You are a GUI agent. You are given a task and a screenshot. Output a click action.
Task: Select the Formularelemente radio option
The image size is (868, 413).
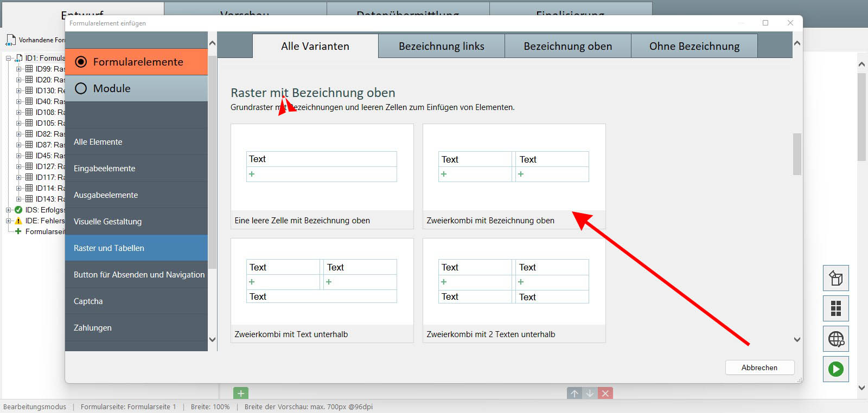click(81, 62)
